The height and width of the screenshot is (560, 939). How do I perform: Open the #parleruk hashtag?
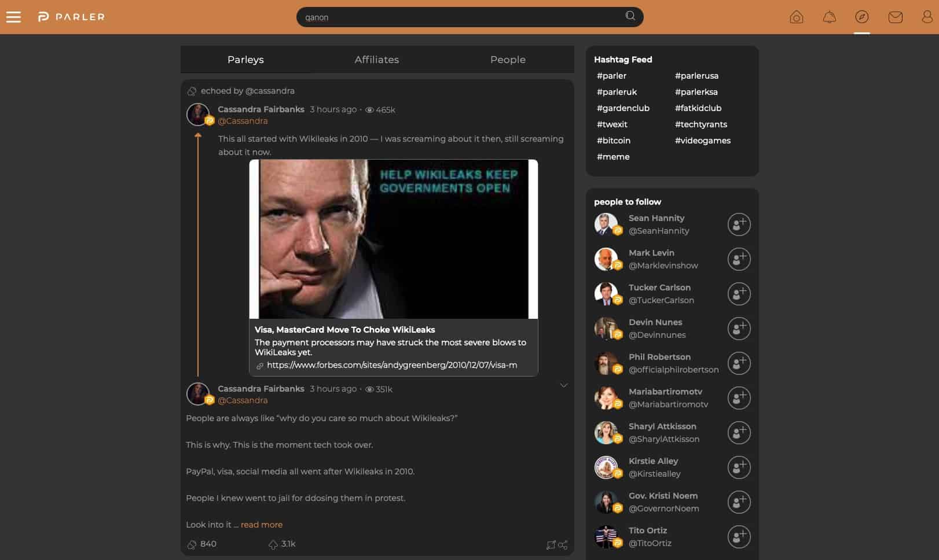click(x=617, y=92)
